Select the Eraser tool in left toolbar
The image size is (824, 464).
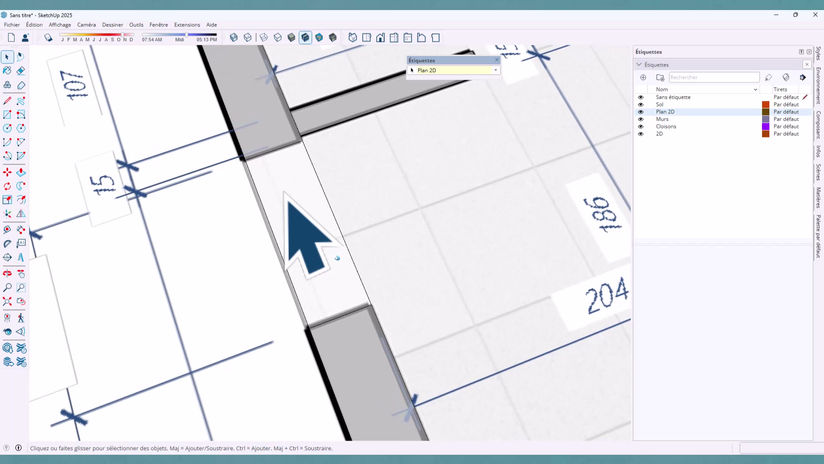tap(20, 71)
